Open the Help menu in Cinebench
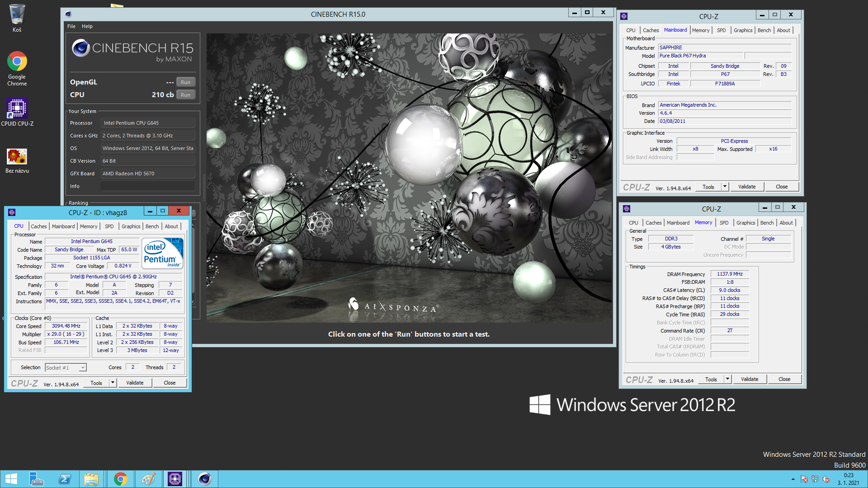868x488 pixels. [87, 26]
